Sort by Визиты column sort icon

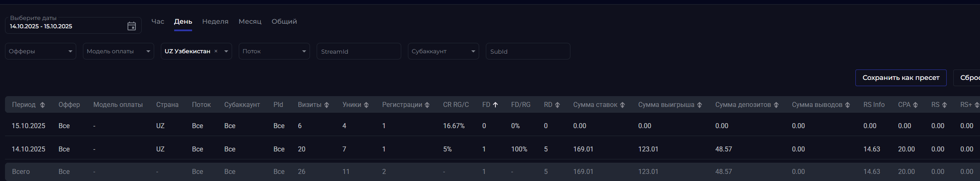327,105
